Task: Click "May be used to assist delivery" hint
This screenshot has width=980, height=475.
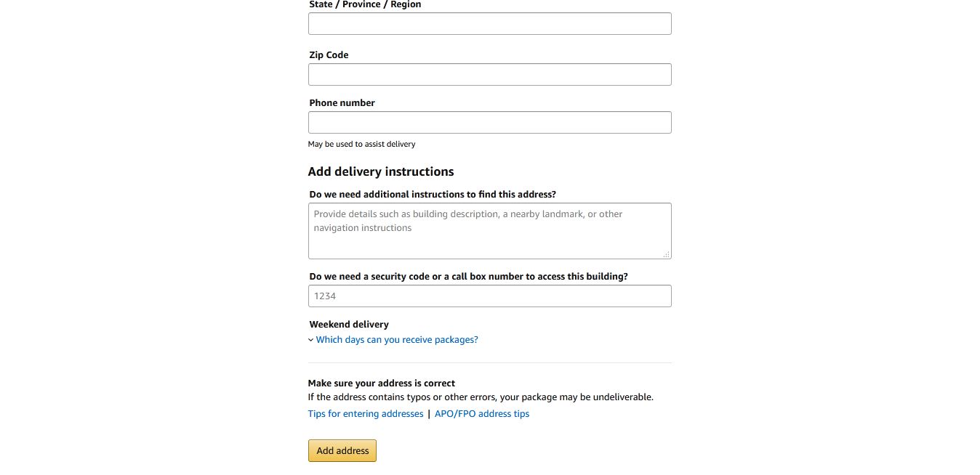Action: click(361, 144)
